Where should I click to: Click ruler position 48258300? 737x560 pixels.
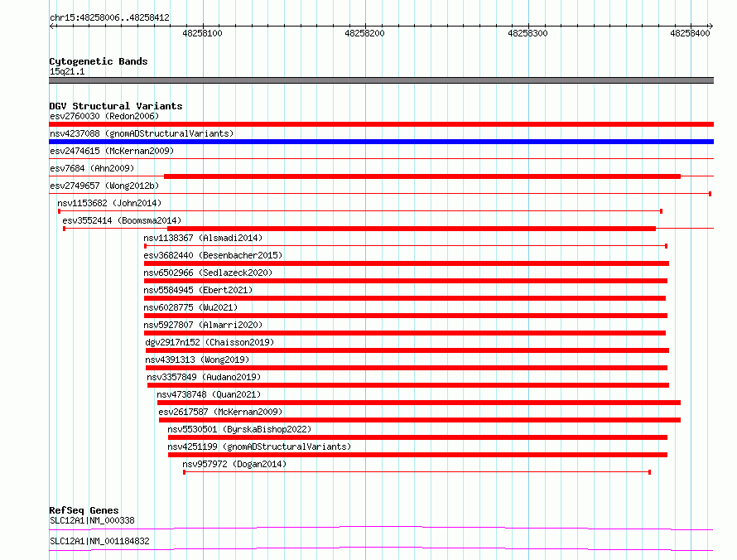527,33
